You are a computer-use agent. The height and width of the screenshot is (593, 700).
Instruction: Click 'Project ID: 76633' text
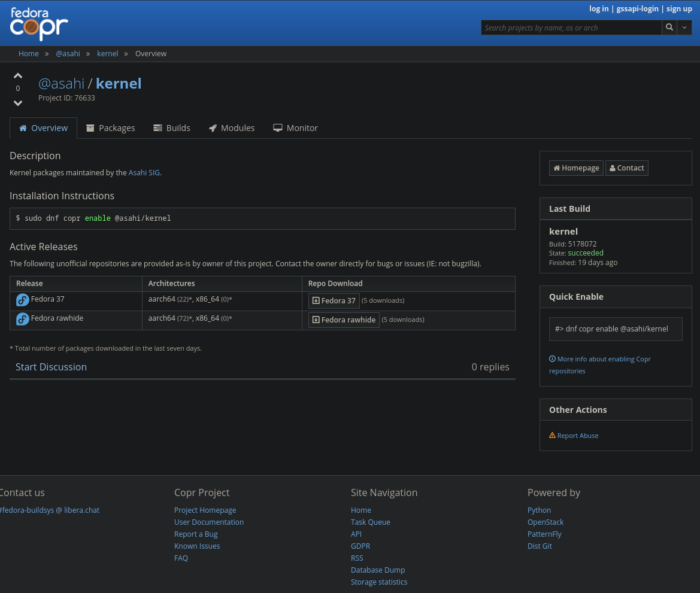pyautogui.click(x=66, y=98)
